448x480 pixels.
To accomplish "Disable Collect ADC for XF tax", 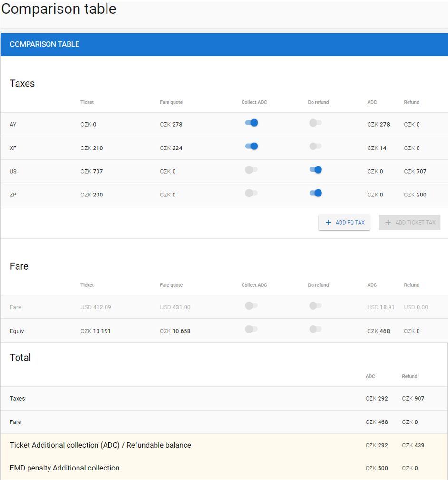I will pos(251,147).
